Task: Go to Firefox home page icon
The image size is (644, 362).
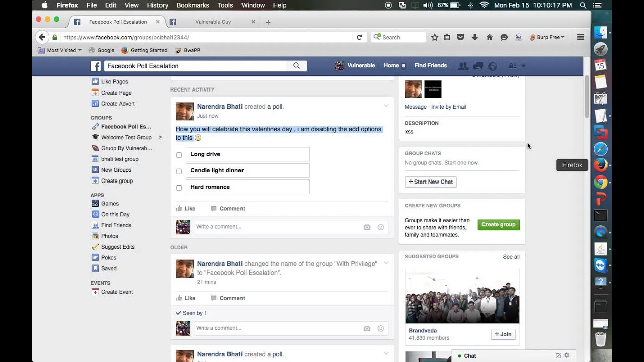Action: tap(489, 37)
